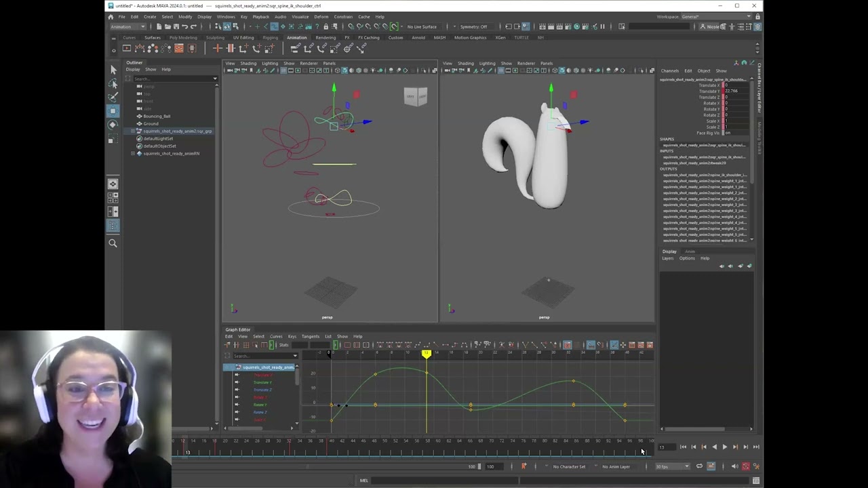The height and width of the screenshot is (488, 868).
Task: Open the Animation menu set dropdown
Action: click(x=128, y=26)
